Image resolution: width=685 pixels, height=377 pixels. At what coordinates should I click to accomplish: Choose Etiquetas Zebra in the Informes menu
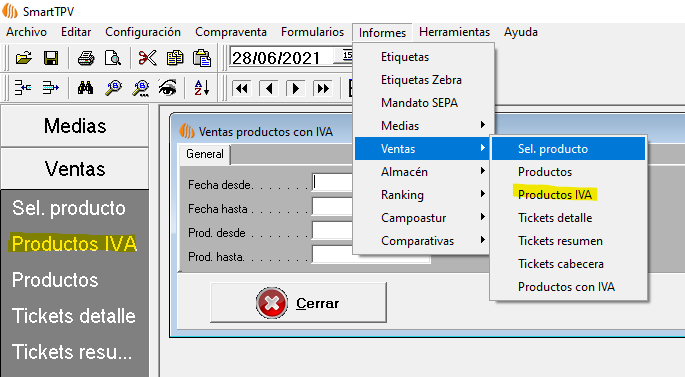click(x=424, y=80)
